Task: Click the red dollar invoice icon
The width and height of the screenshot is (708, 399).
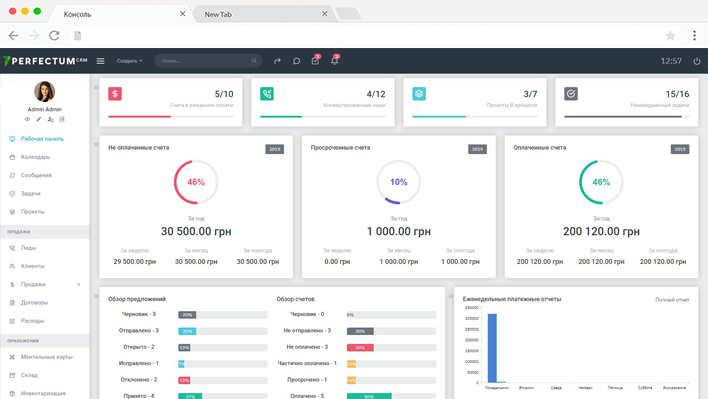Action: (x=115, y=94)
